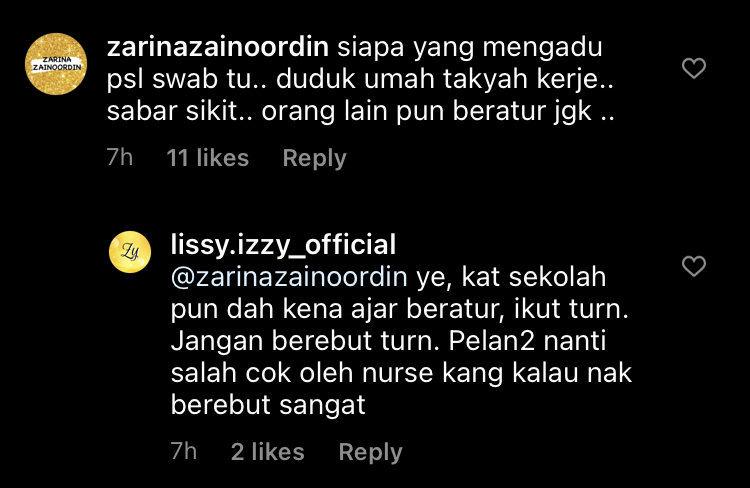
Task: Click 7h timestamp under first comment
Action: (120, 157)
